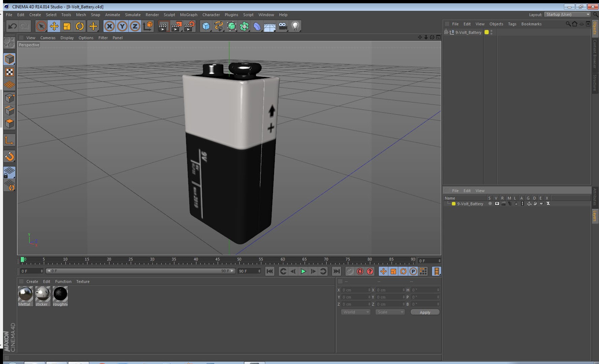Click the start frame 0 F stepper
The image size is (599, 364).
click(42, 271)
